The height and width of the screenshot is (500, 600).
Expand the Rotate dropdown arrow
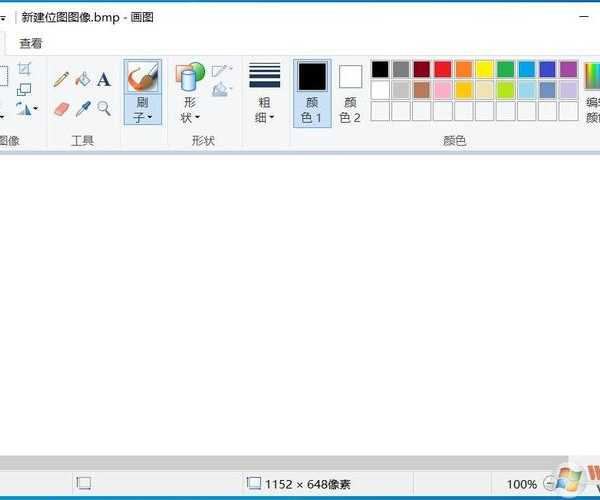(x=36, y=109)
